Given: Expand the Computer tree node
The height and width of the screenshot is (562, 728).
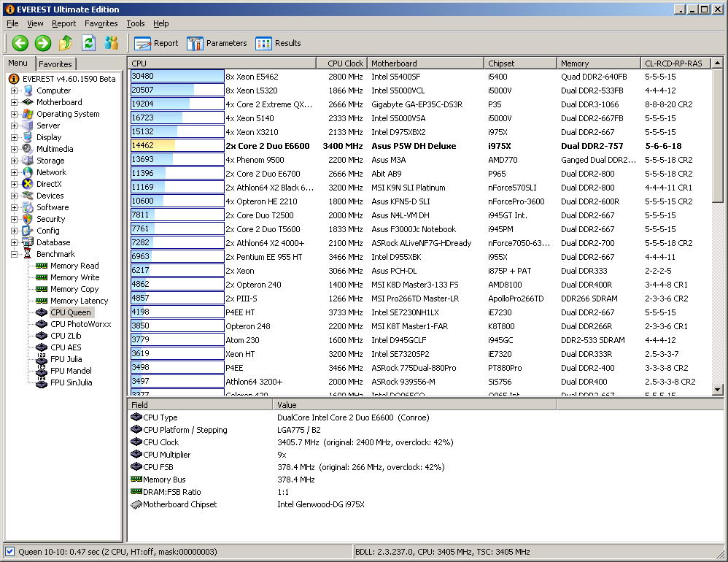Looking at the screenshot, I should coord(14,91).
